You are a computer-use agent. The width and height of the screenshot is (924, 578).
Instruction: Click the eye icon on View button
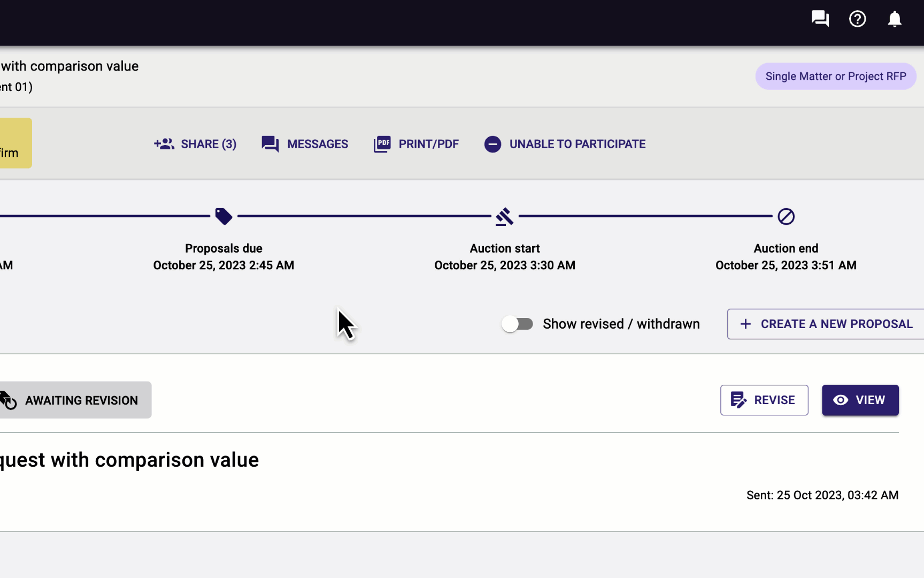(841, 400)
